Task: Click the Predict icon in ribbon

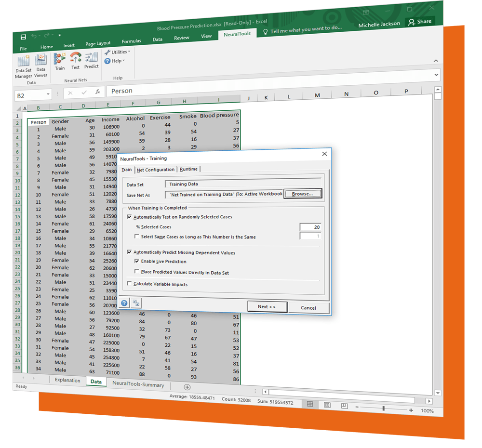Action: click(91, 60)
